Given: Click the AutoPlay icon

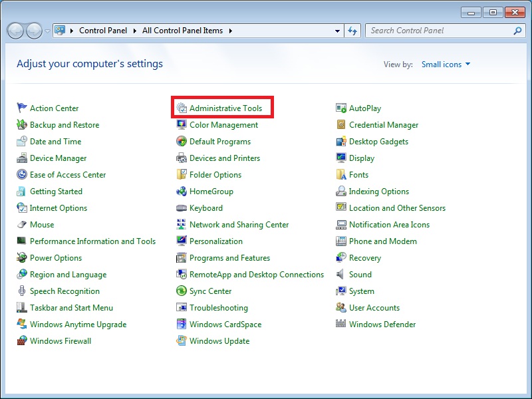Looking at the screenshot, I should click(x=341, y=108).
